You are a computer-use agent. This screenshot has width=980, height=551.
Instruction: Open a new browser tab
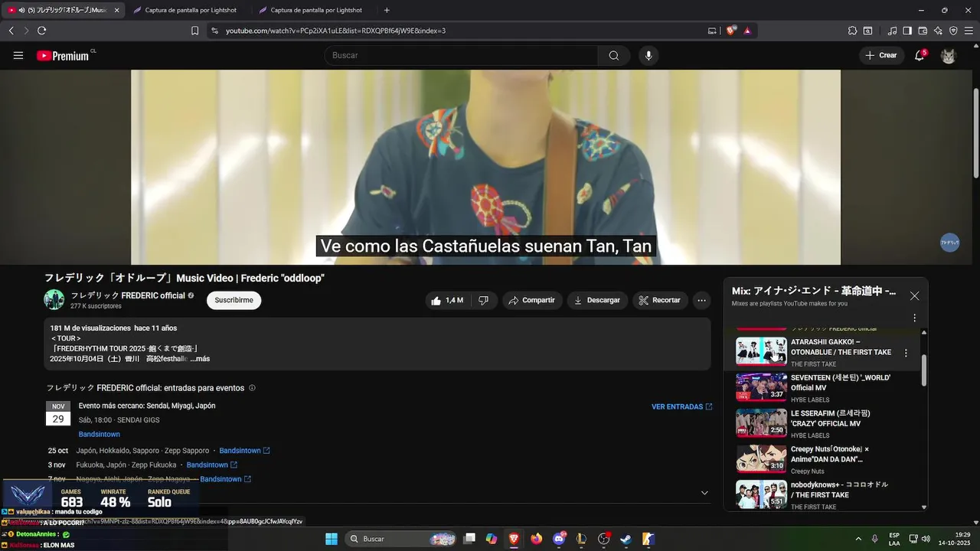tap(387, 10)
